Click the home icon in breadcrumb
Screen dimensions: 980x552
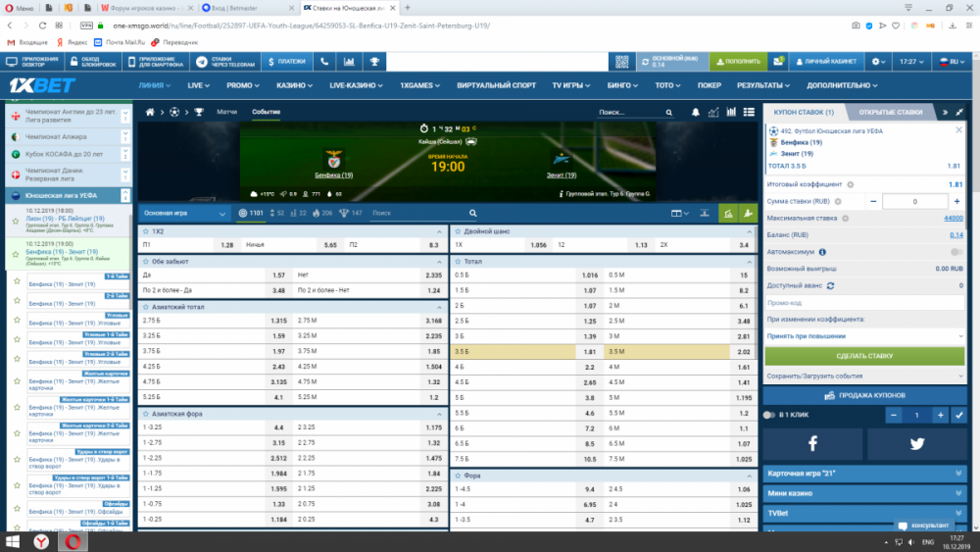point(151,113)
